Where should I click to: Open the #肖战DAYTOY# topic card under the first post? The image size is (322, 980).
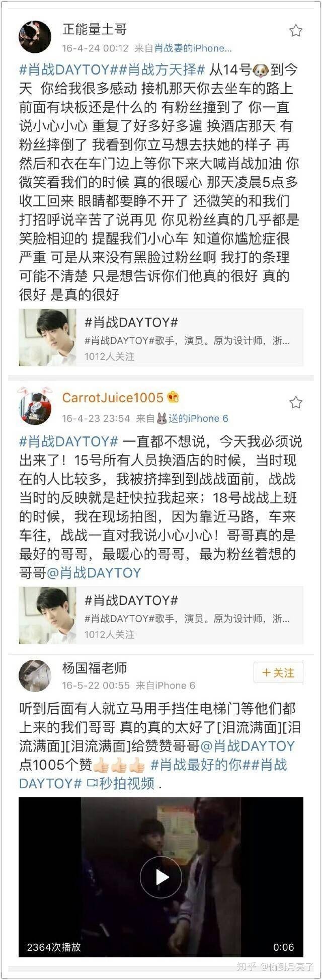click(x=161, y=337)
